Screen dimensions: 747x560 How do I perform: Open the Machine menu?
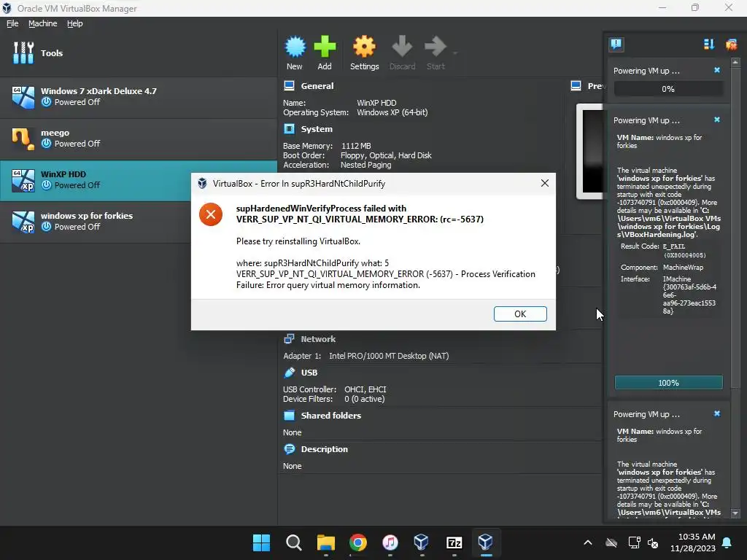42,23
